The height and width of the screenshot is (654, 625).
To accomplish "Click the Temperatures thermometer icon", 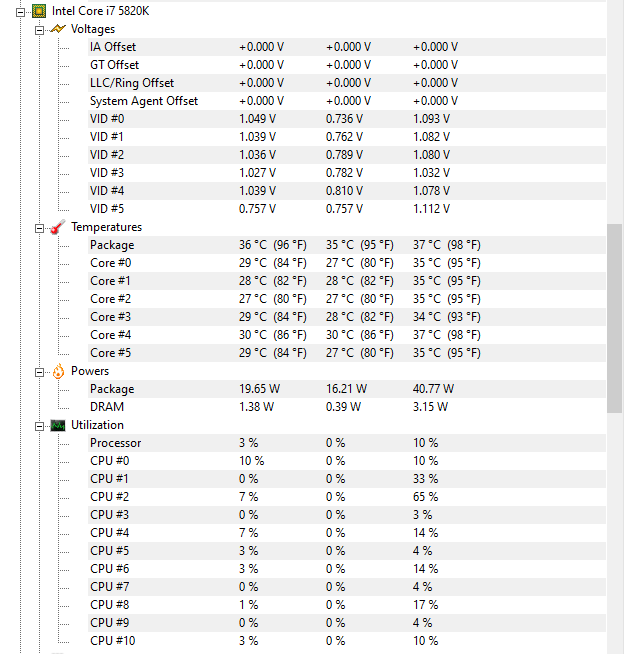I will [57, 227].
